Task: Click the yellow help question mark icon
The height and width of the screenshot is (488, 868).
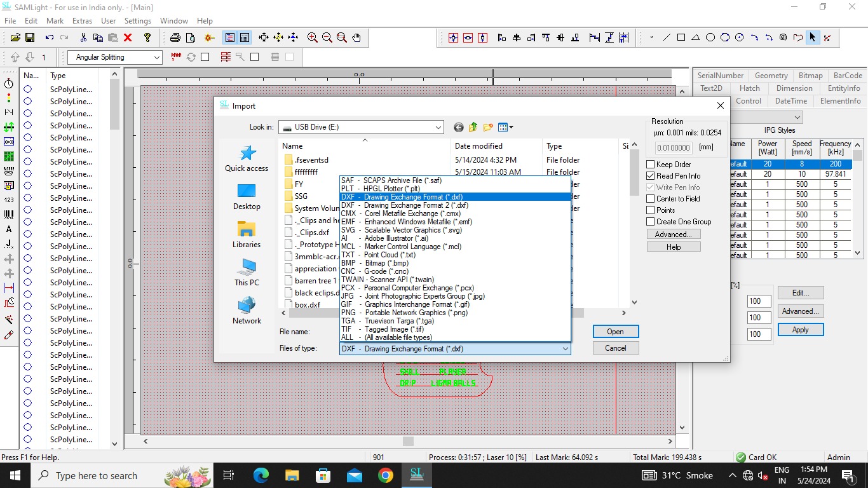Action: pos(147,37)
